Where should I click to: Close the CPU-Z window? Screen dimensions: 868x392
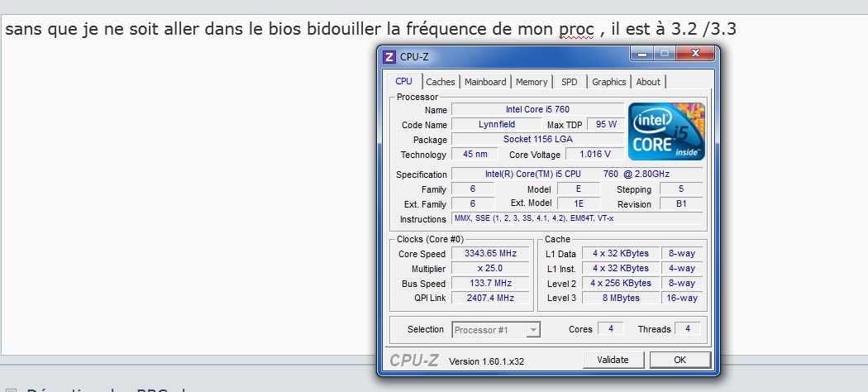(694, 55)
